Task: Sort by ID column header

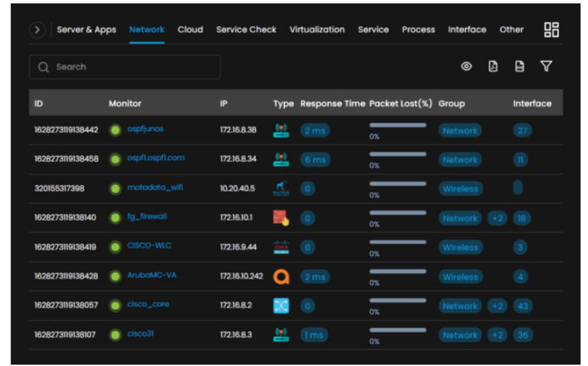Action: pyautogui.click(x=38, y=104)
